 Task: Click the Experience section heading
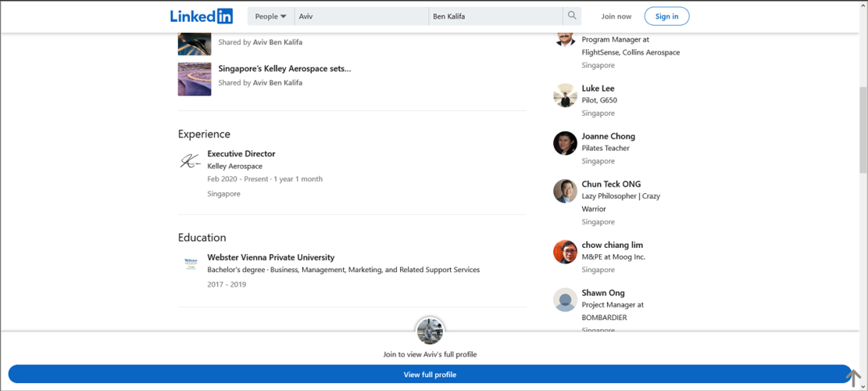pos(204,134)
